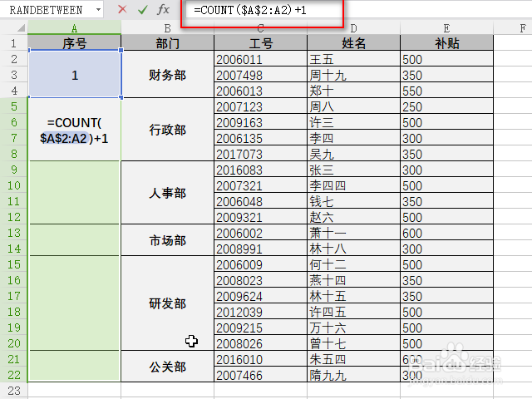Image resolution: width=532 pixels, height=399 pixels.
Task: Click cell with 工号 2009163
Action: [260, 122]
